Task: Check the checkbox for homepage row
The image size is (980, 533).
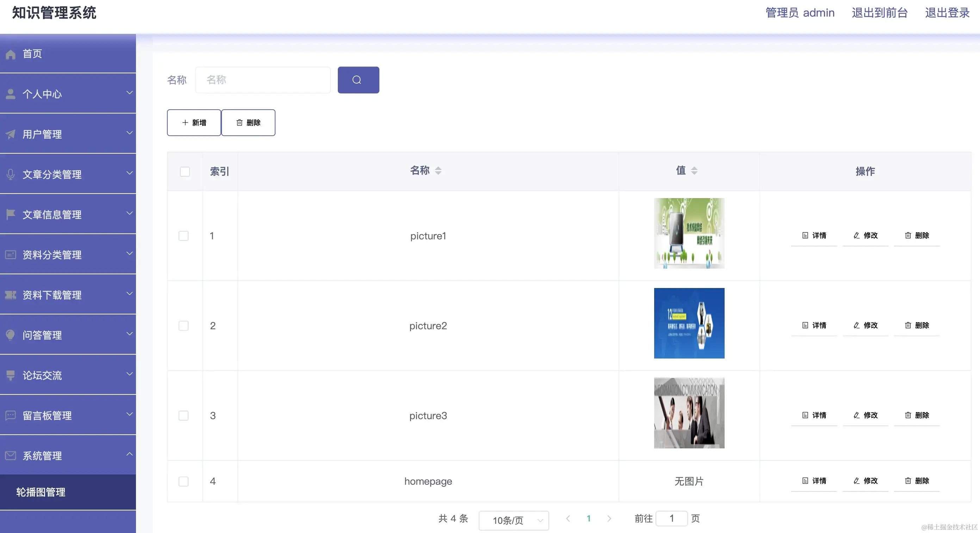Action: pos(184,481)
